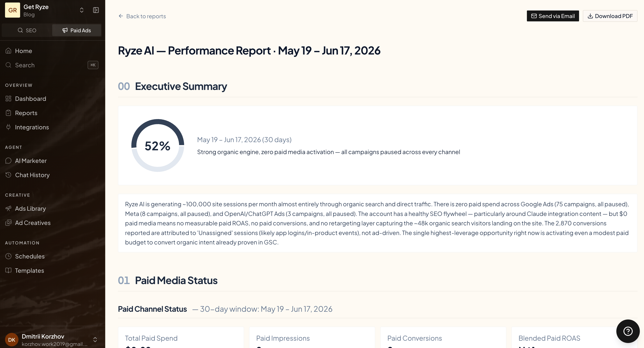Click the Ad Creatives images icon

(x=9, y=223)
